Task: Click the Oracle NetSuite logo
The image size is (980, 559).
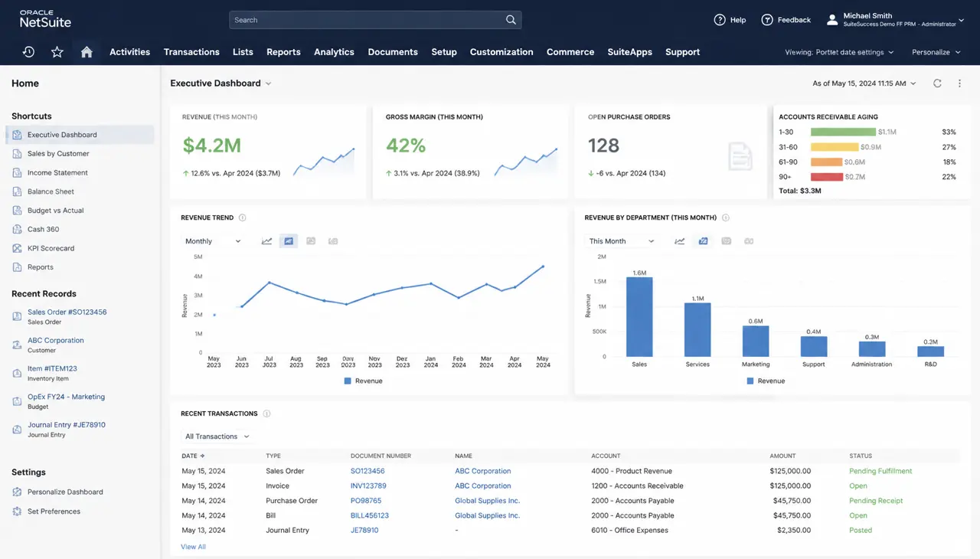Action: click(x=45, y=19)
